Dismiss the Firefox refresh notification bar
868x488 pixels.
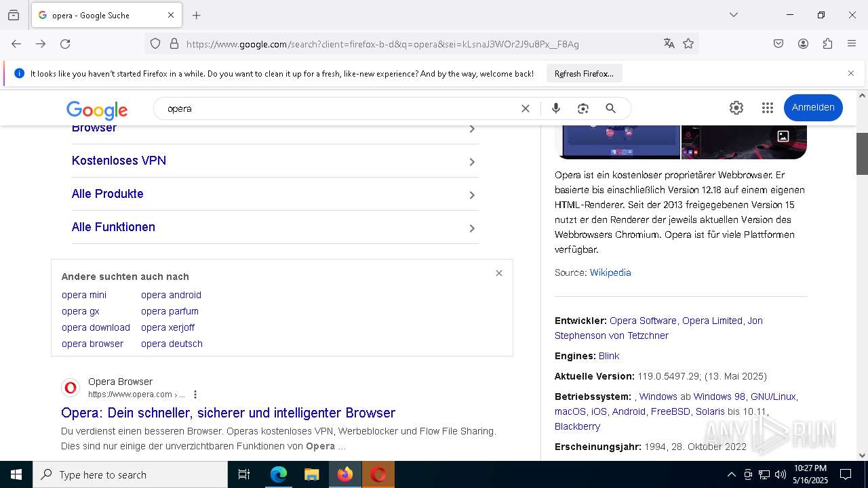(x=851, y=73)
